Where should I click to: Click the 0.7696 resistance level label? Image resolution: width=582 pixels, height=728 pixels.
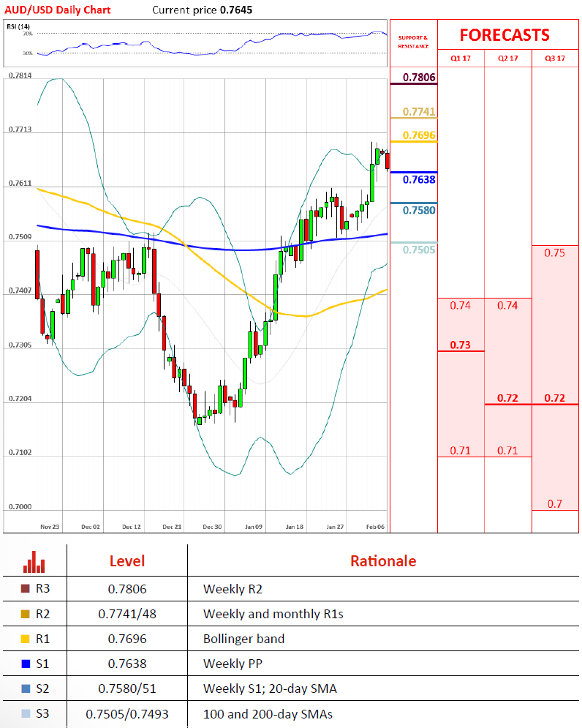(x=419, y=135)
